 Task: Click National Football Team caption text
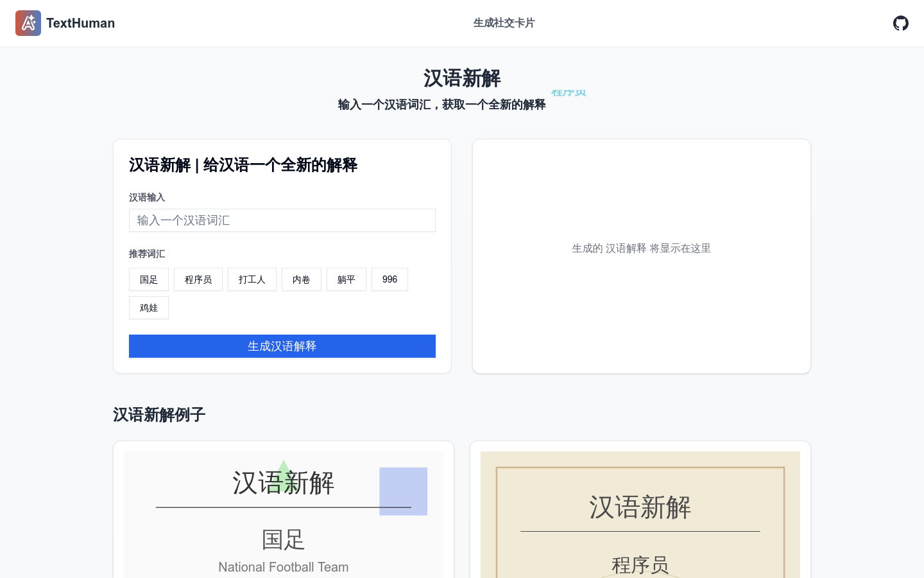[284, 567]
